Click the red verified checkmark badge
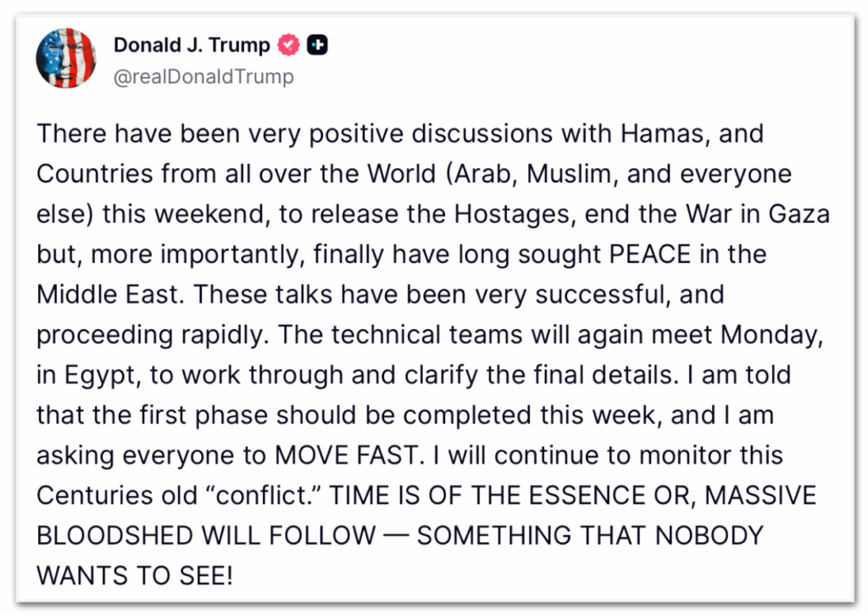868x615 pixels. pyautogui.click(x=290, y=45)
